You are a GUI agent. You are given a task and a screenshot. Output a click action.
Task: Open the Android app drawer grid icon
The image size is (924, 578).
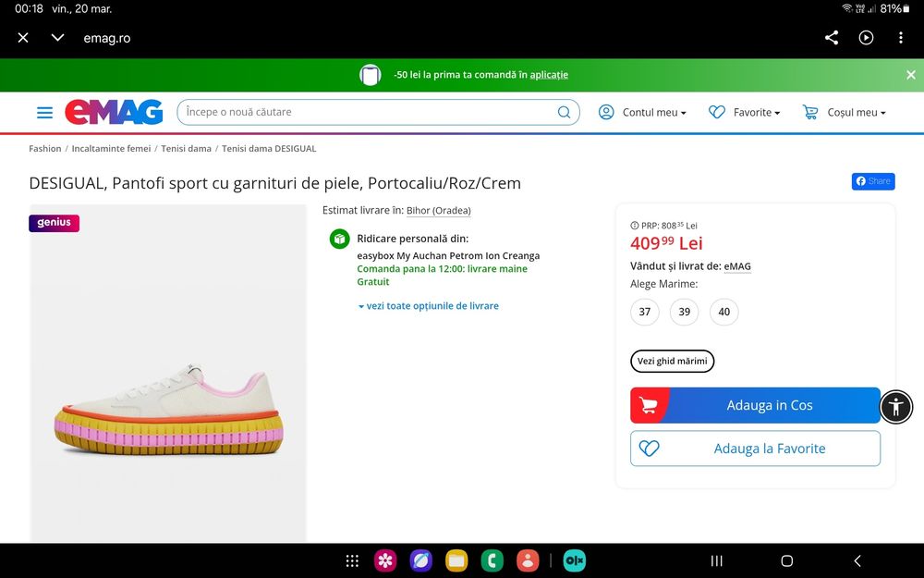[x=352, y=561]
